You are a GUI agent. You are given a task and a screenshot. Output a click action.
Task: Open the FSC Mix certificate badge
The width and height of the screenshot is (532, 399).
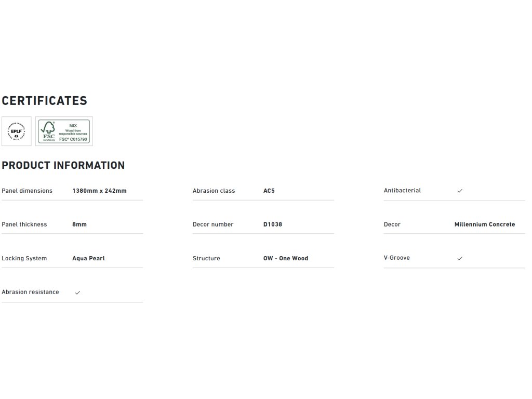[64, 131]
